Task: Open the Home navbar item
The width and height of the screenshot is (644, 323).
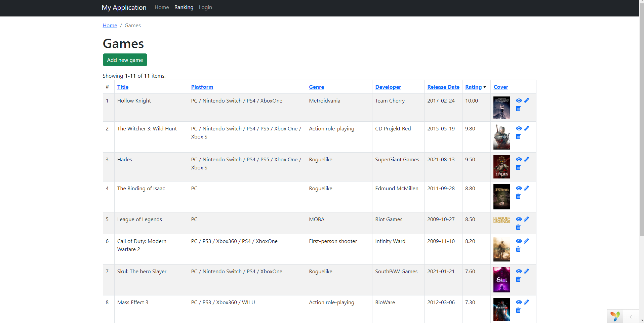Action: (162, 7)
